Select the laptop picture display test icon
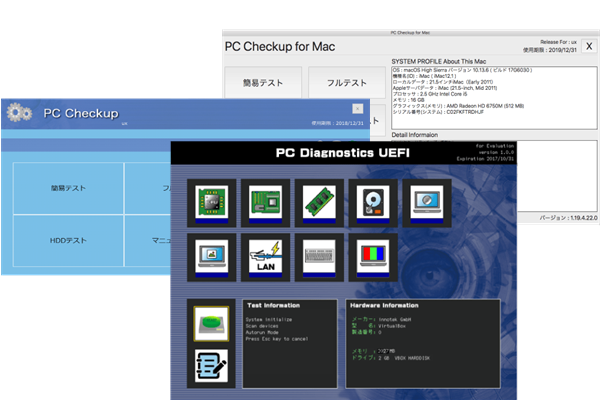600x400 pixels. 212,257
